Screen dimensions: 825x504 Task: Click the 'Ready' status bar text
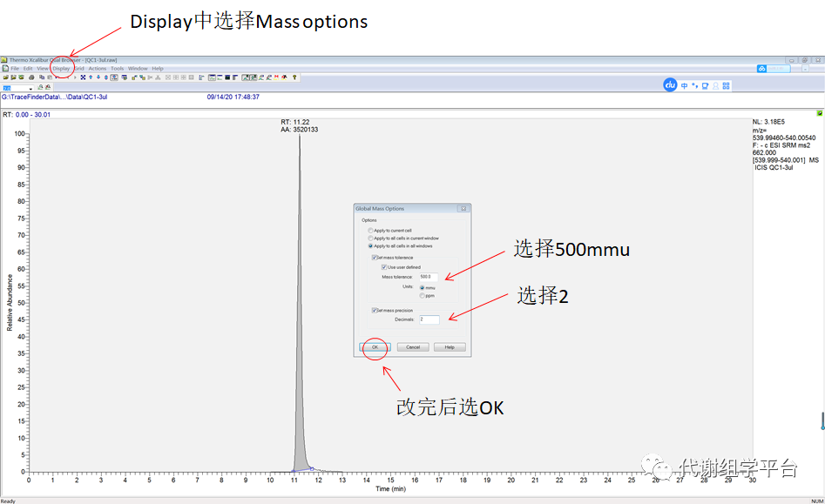pyautogui.click(x=8, y=501)
